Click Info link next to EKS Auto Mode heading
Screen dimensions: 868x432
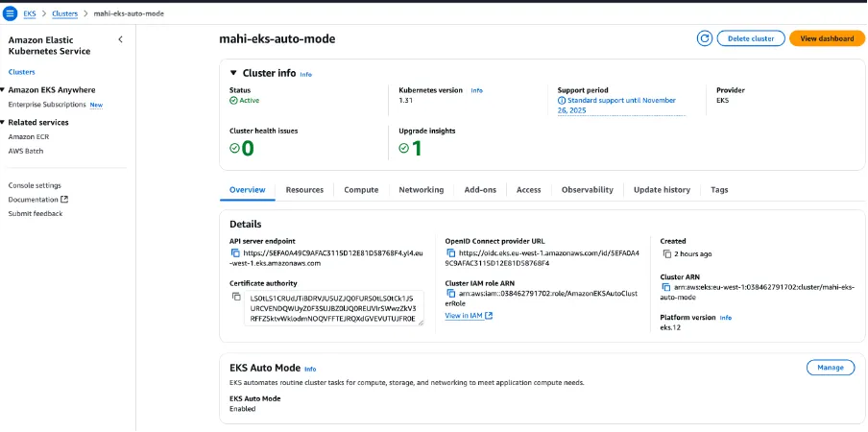click(x=310, y=369)
